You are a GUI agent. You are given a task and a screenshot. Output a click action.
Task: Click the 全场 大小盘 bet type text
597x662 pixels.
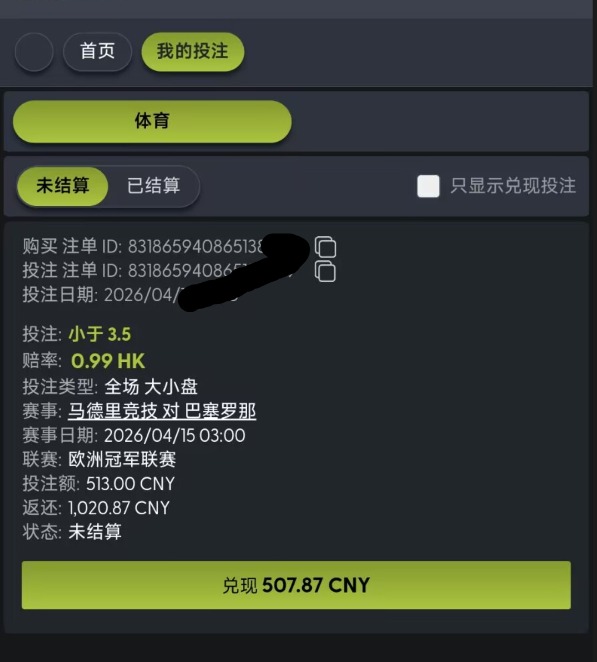click(x=151, y=387)
